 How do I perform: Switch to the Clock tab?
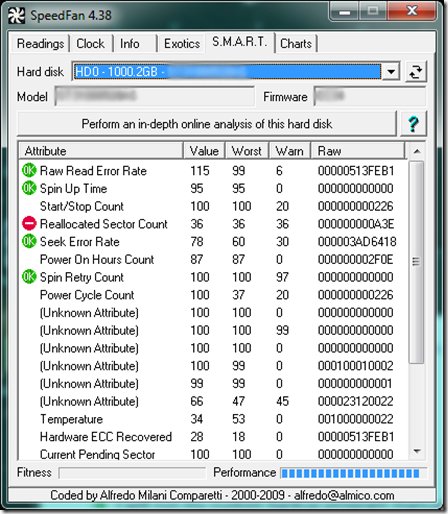(x=90, y=44)
